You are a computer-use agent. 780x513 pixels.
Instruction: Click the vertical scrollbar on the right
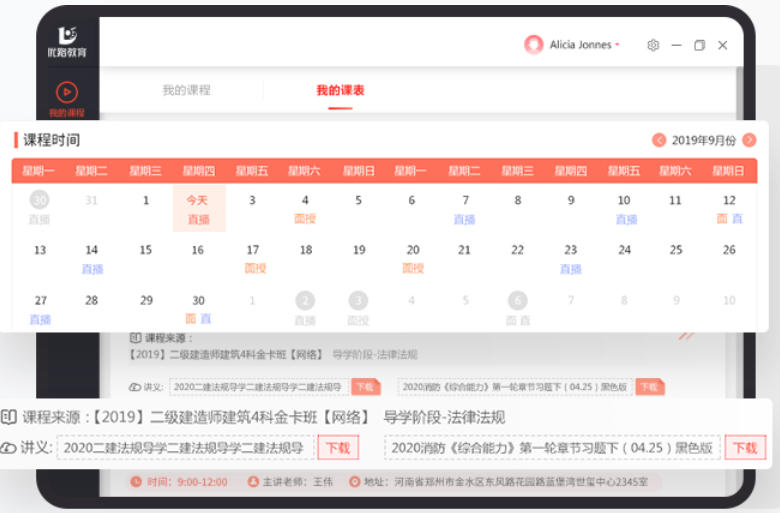coord(740,94)
